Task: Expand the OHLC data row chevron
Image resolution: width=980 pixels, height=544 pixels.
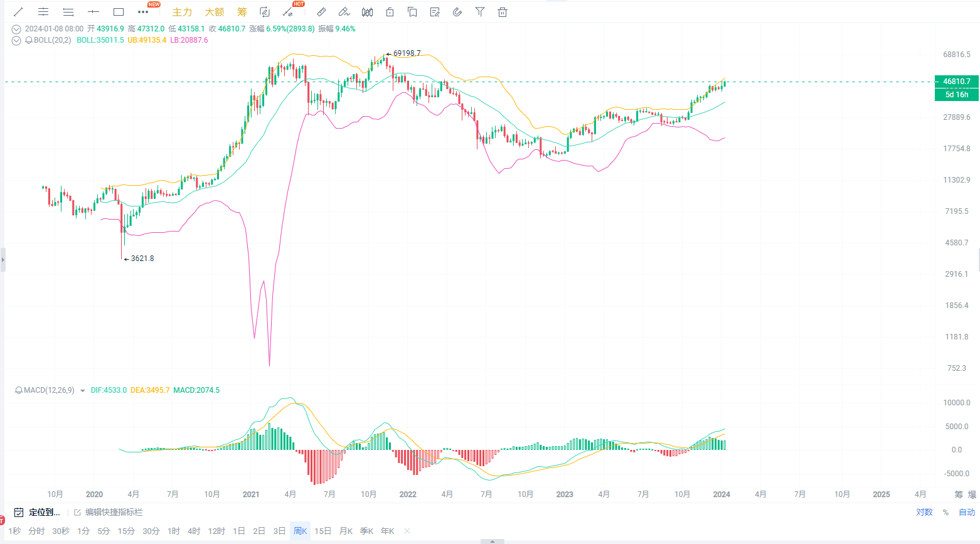Action: coord(16,28)
